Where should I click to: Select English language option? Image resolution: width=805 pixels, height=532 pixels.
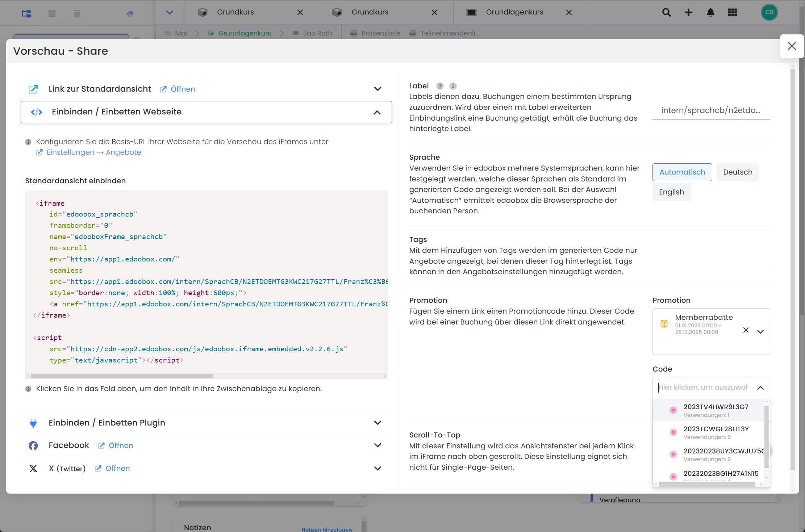tap(671, 192)
